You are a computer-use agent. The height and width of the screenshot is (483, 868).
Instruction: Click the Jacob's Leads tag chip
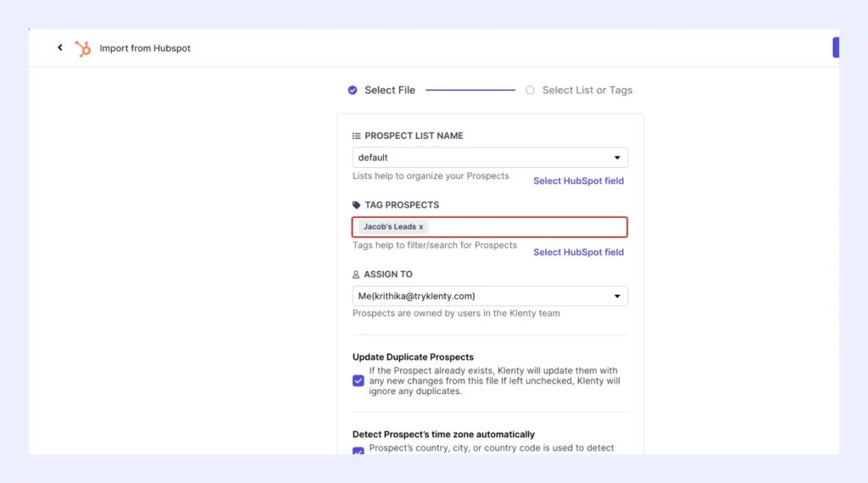click(393, 227)
